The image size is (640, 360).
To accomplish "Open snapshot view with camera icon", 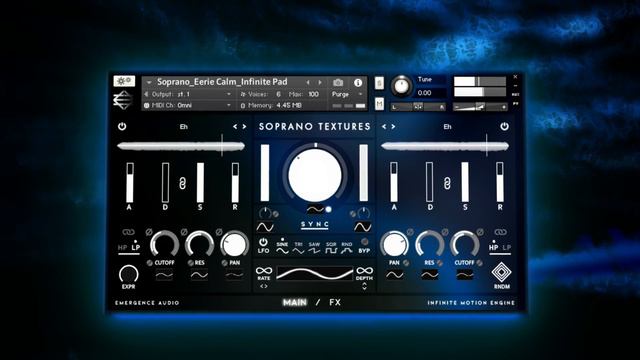I will (x=338, y=82).
